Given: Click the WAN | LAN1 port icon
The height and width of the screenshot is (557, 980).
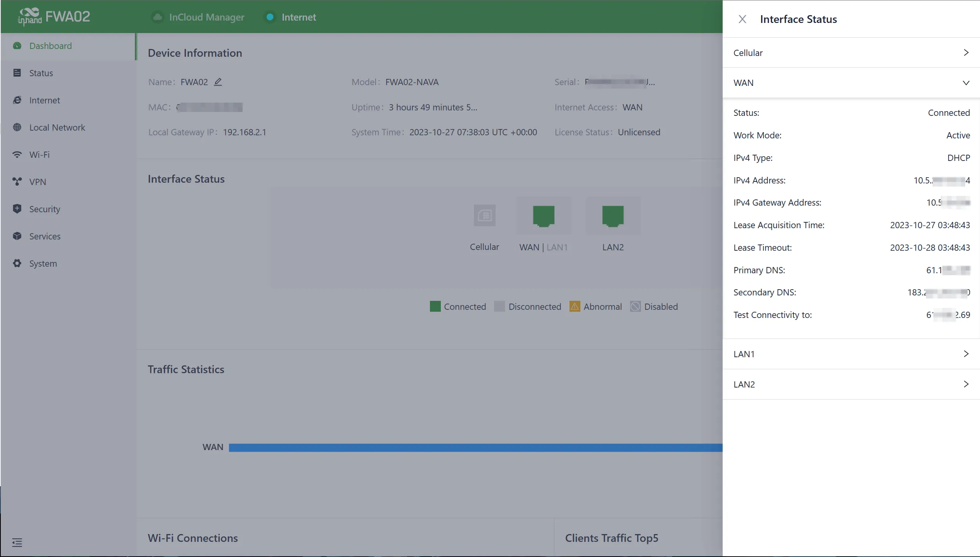Looking at the screenshot, I should click(x=543, y=216).
